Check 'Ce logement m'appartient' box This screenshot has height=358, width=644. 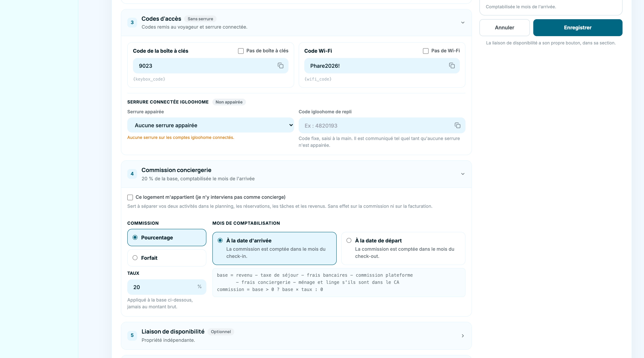point(130,197)
